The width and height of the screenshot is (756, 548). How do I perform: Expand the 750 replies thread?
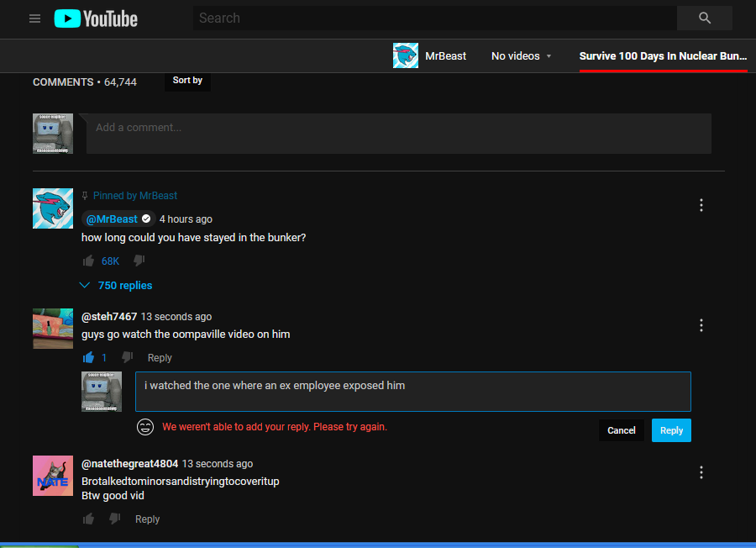pyautogui.click(x=116, y=286)
